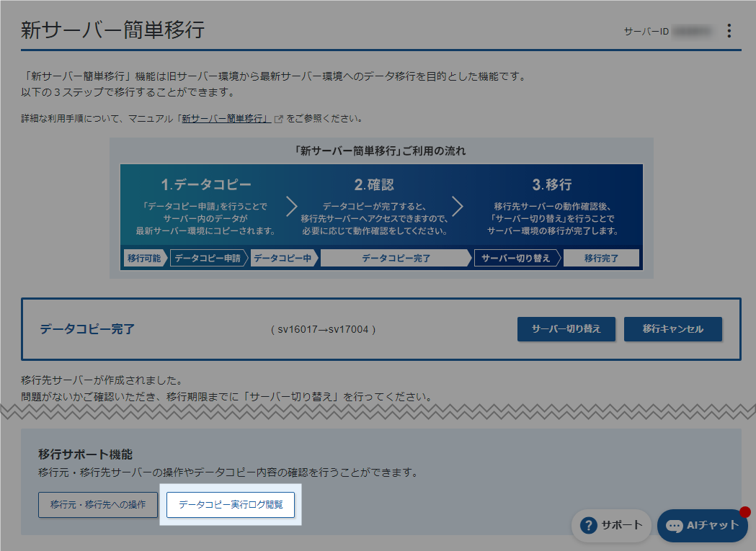This screenshot has height=551, width=756.
Task: Click the chat bubble on the AIチャット button
Action: pyautogui.click(x=672, y=526)
